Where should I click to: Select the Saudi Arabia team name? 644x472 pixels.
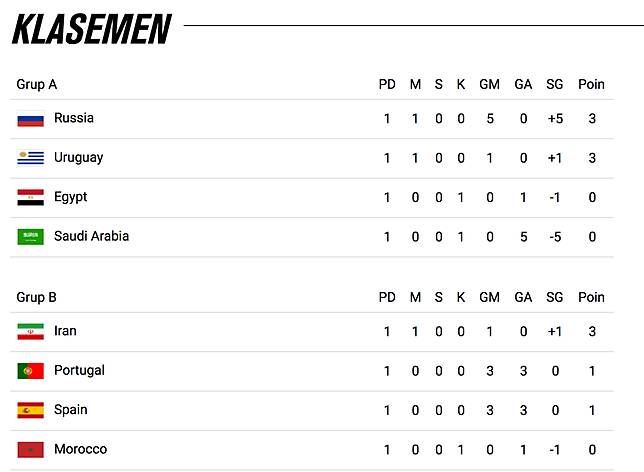pyautogui.click(x=92, y=236)
